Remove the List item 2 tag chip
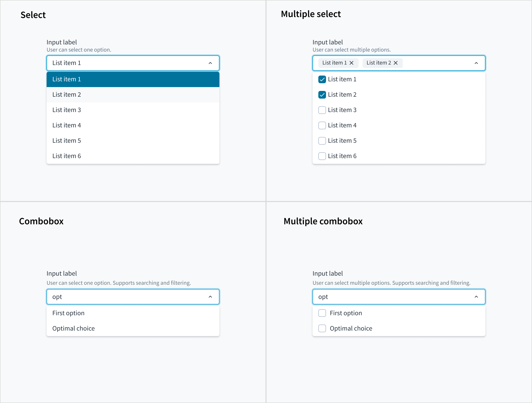This screenshot has height=403, width=532. coord(396,63)
